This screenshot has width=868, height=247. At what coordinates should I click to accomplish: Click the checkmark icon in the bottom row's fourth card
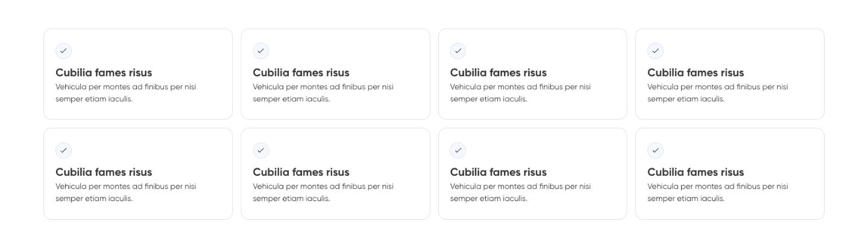(655, 150)
